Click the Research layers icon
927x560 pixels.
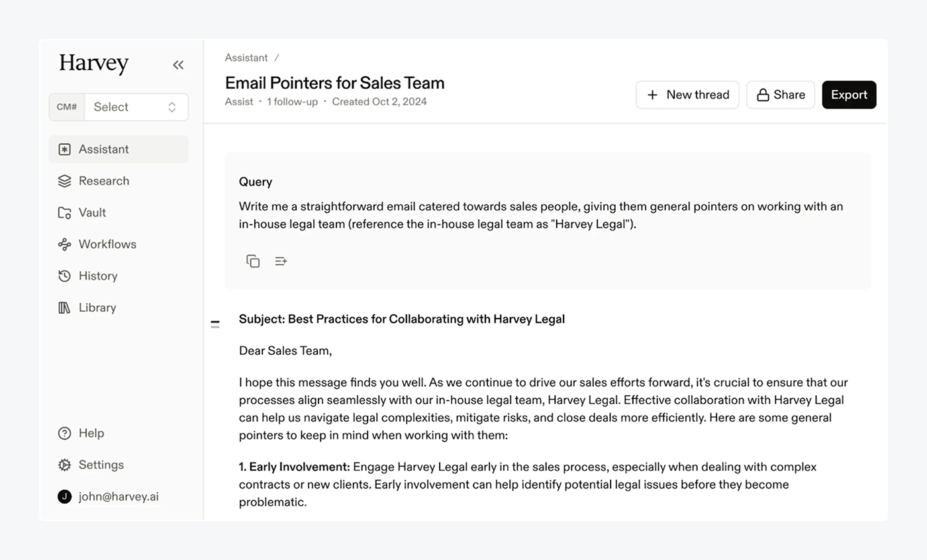[x=64, y=181]
